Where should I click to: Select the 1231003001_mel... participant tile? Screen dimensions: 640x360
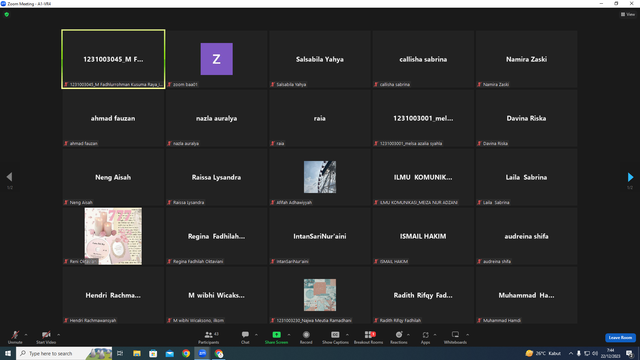pyautogui.click(x=423, y=118)
